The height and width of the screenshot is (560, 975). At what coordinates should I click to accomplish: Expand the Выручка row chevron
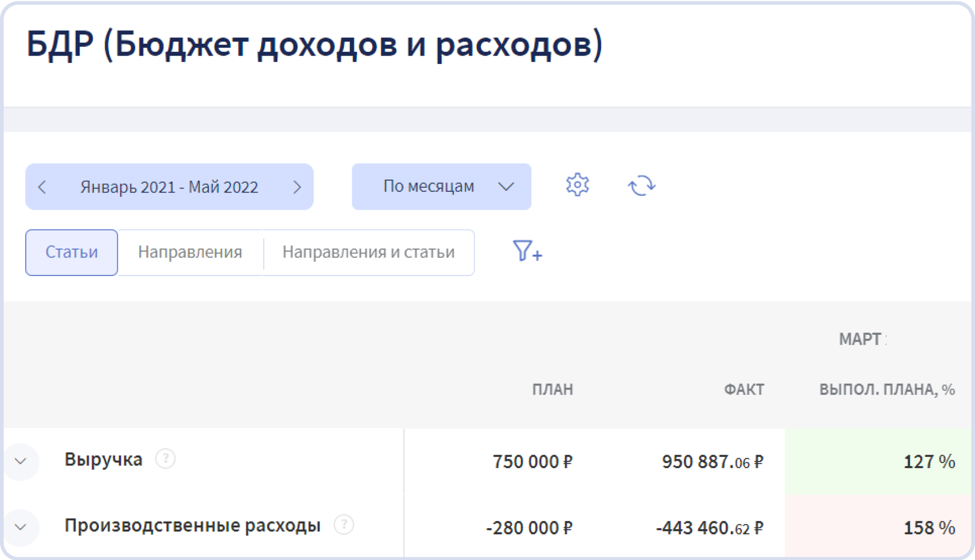21,461
